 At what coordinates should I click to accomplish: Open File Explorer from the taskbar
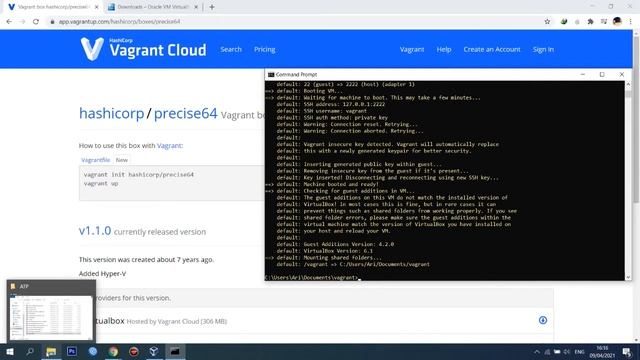click(51, 351)
